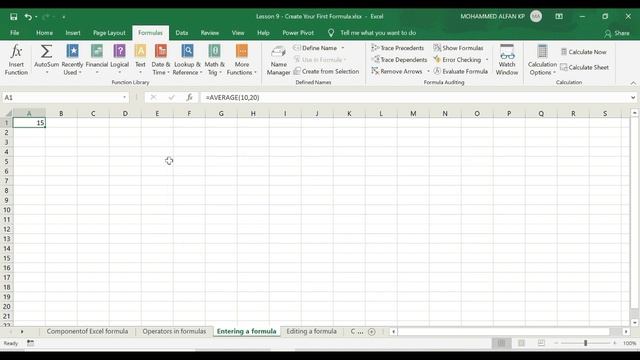
Task: Open Math & Trig functions menu
Action: pos(214,60)
